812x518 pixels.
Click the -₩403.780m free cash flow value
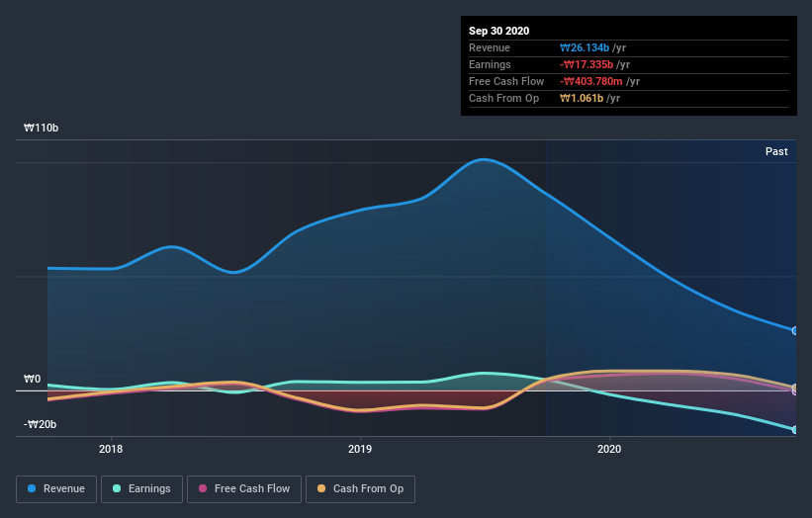tap(590, 81)
